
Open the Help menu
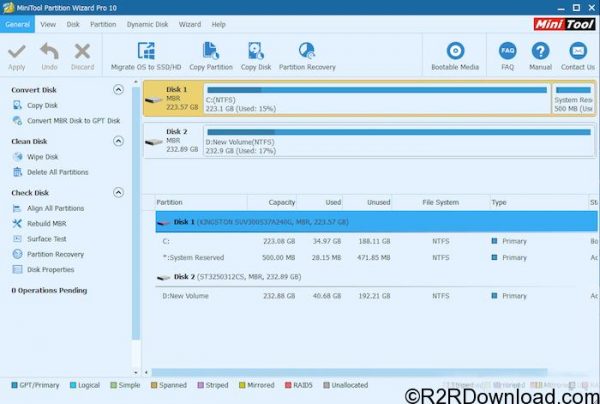pos(218,24)
